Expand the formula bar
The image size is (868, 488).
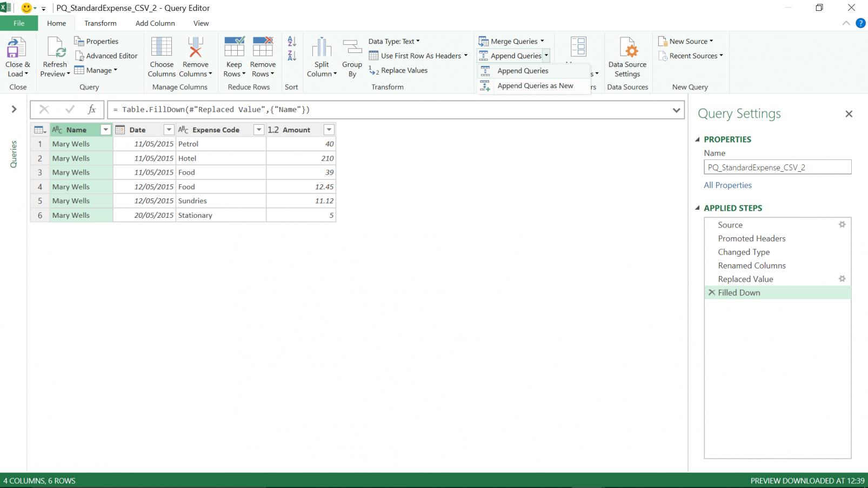click(676, 110)
